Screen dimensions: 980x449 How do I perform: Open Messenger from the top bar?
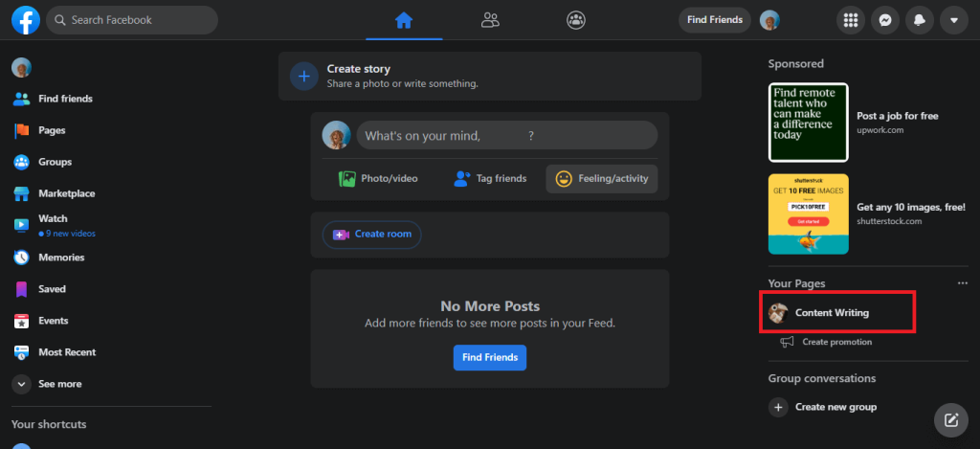pos(884,20)
